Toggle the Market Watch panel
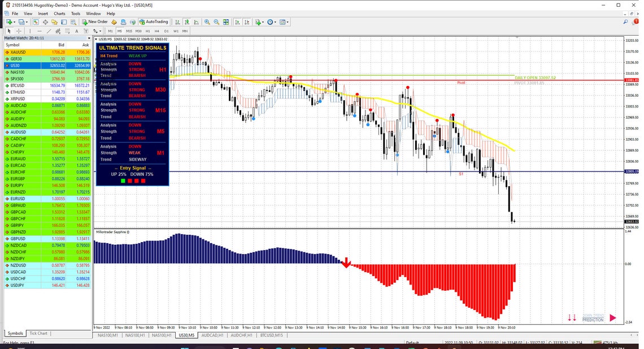644x349 pixels. (36, 21)
